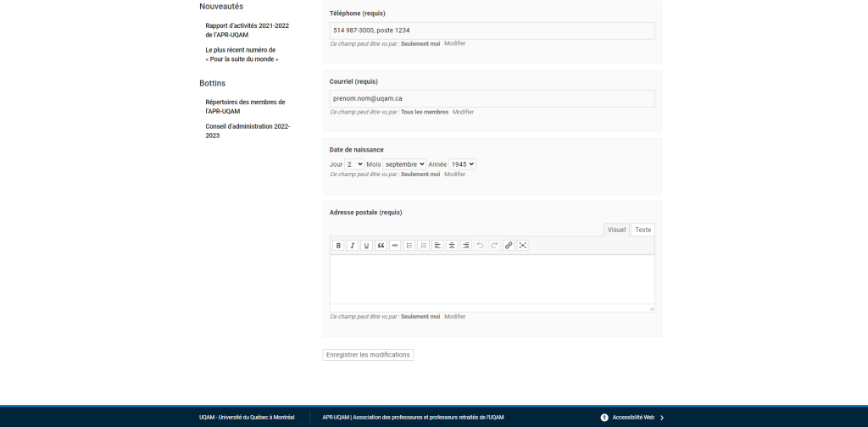Image resolution: width=868 pixels, height=427 pixels.
Task: Apply italic formatting in the editor
Action: (353, 245)
